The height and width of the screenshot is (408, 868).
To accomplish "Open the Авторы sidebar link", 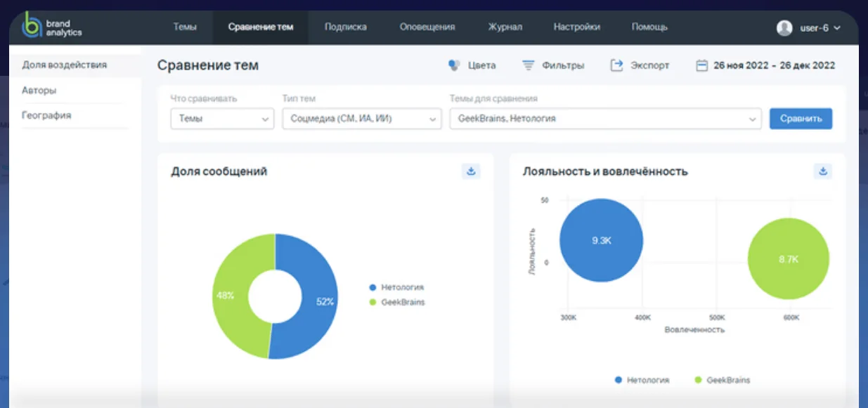I will pyautogui.click(x=39, y=91).
